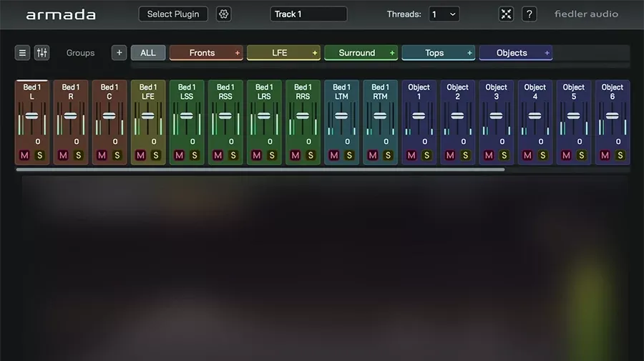Click the Object 6 fader handle

(x=613, y=116)
